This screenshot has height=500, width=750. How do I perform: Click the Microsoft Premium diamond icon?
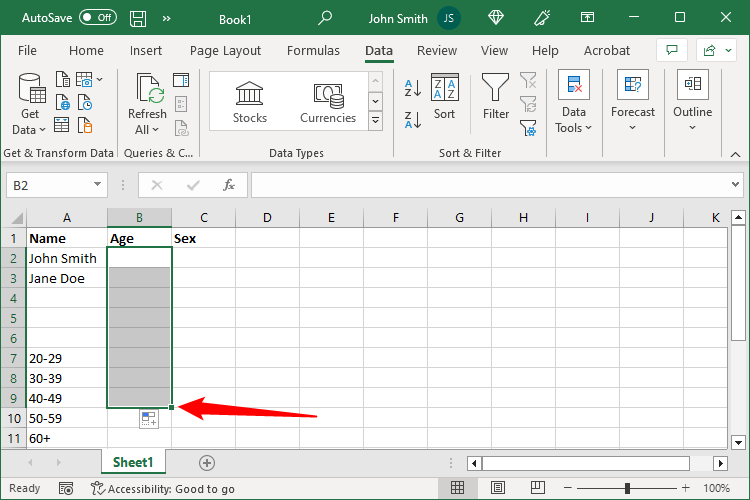point(496,18)
